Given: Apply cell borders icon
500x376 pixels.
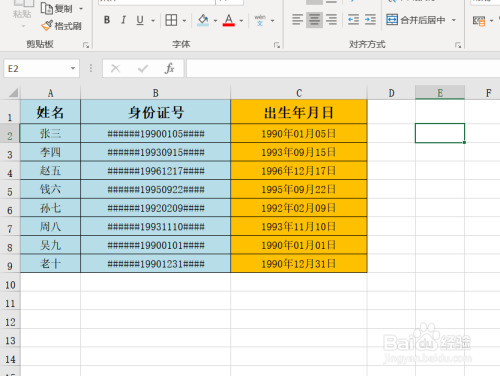Looking at the screenshot, I should coord(171,20).
